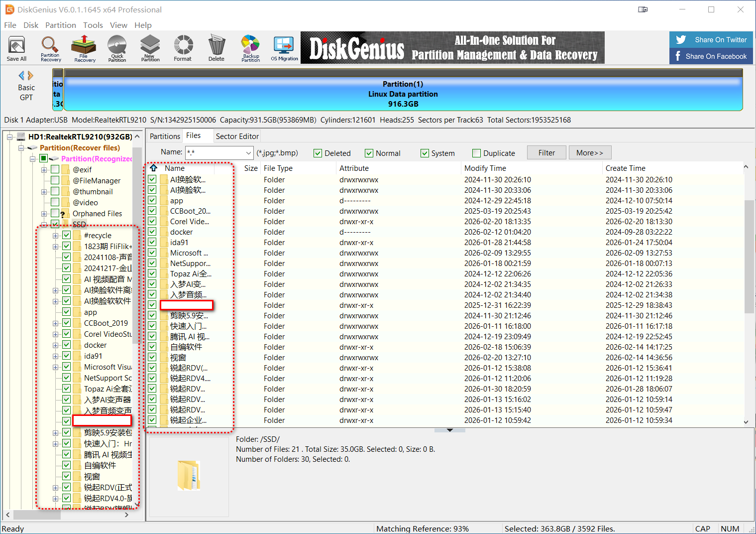Launch the File Recovery tool
Screen dimensions: 756x534
click(84, 48)
